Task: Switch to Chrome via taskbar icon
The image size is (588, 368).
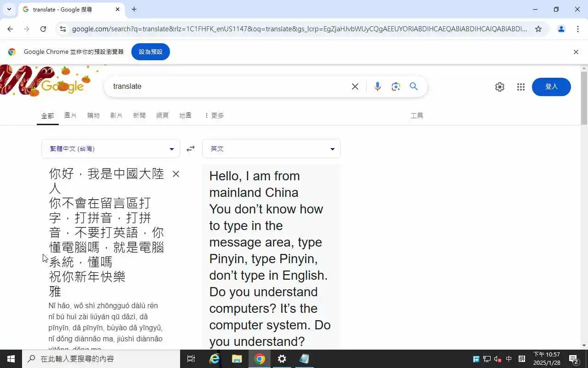Action: [260, 359]
